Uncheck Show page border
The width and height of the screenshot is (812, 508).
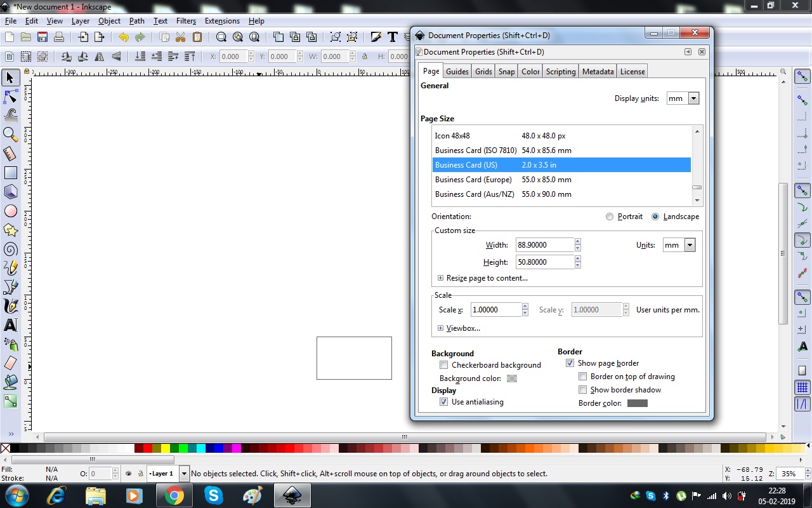pyautogui.click(x=570, y=363)
